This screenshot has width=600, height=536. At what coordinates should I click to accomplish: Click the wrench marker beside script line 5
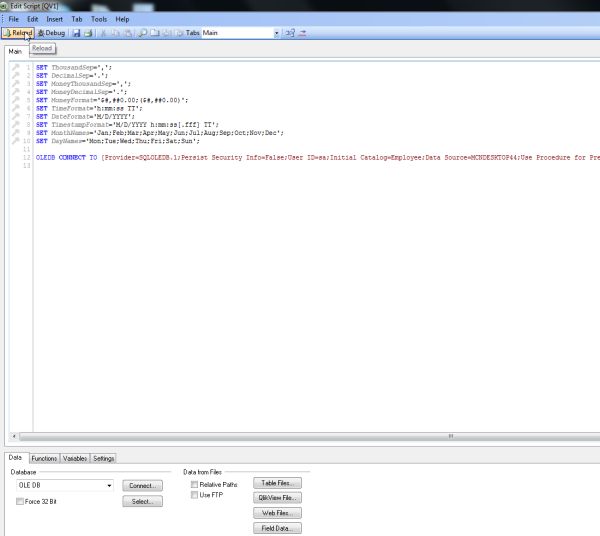tap(16, 100)
